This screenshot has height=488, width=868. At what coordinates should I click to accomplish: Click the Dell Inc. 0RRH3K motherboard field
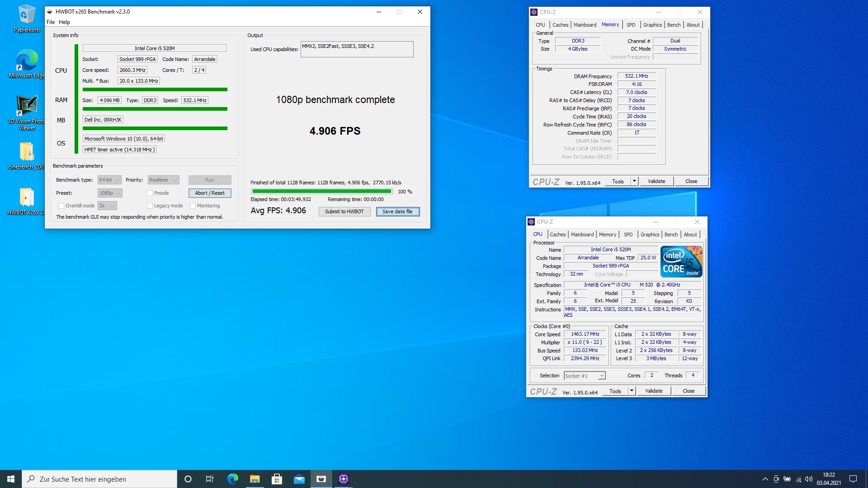coord(103,120)
